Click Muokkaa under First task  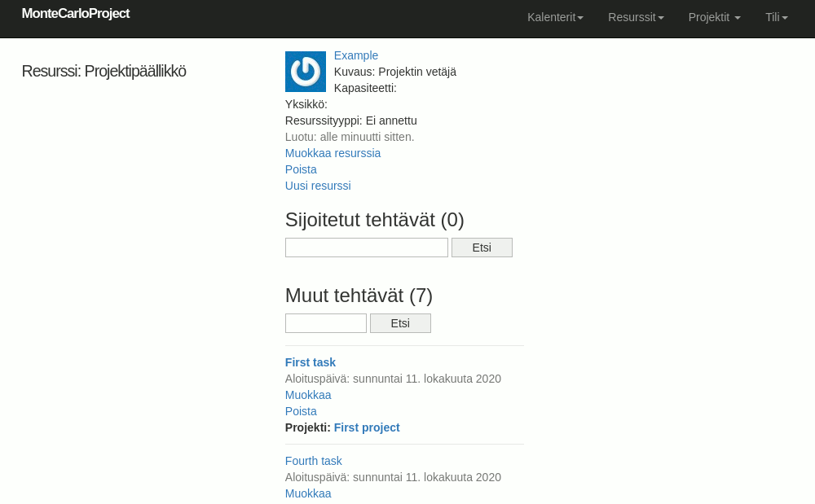tap(308, 395)
